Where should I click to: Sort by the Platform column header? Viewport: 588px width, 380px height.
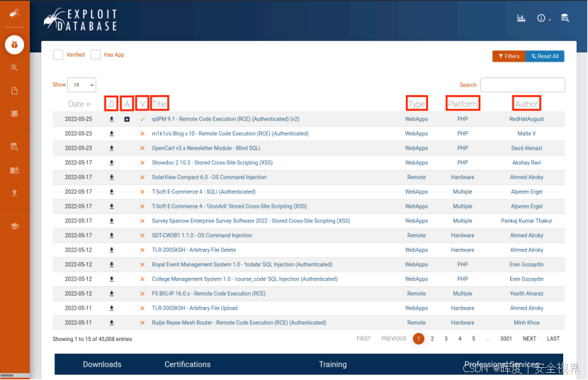(x=463, y=104)
